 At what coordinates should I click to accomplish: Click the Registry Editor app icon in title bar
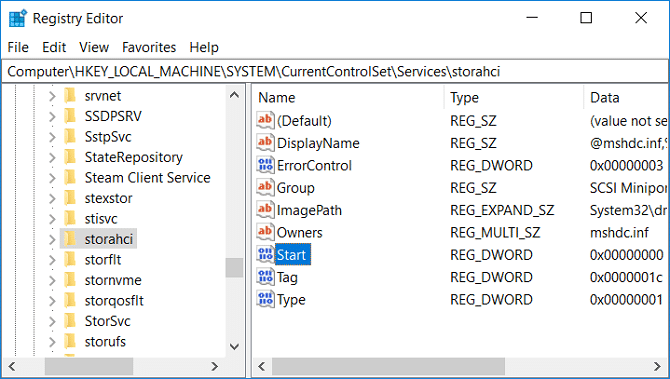pos(17,18)
